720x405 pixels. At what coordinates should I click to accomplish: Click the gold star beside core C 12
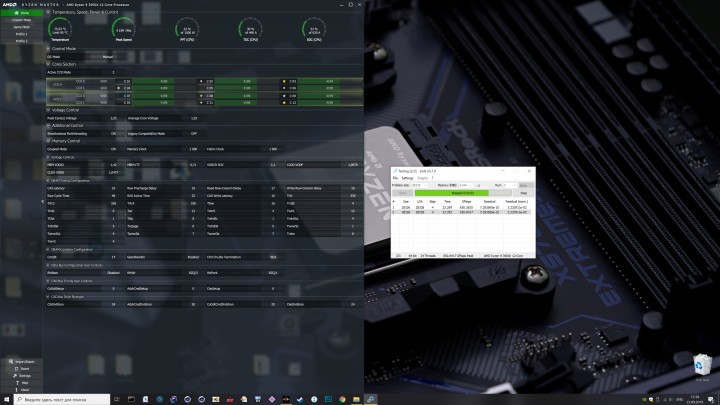coord(284,102)
